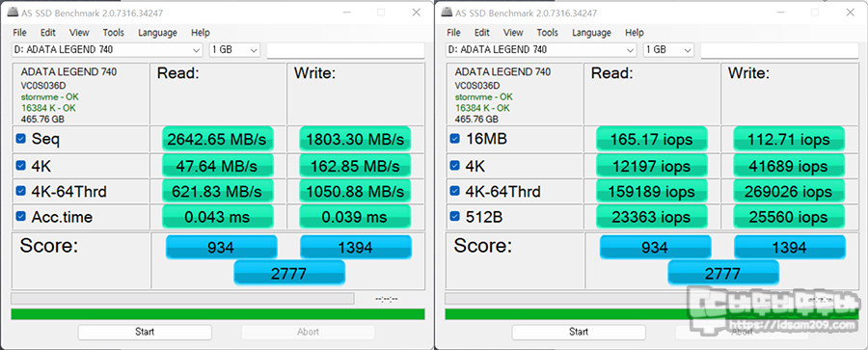Click the write access time 0.039 ms
The image size is (868, 350).
(355, 217)
